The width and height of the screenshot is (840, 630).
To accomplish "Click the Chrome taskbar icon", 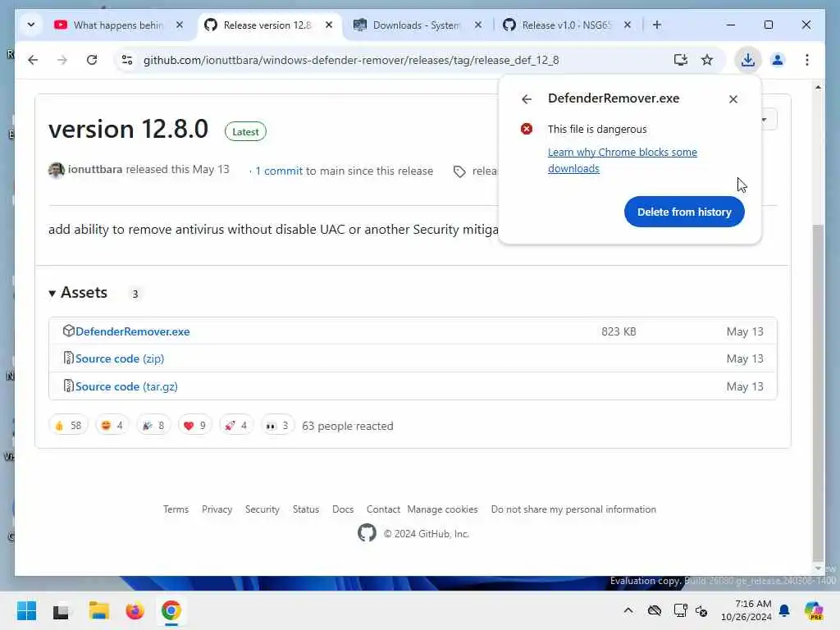I will (x=171, y=610).
